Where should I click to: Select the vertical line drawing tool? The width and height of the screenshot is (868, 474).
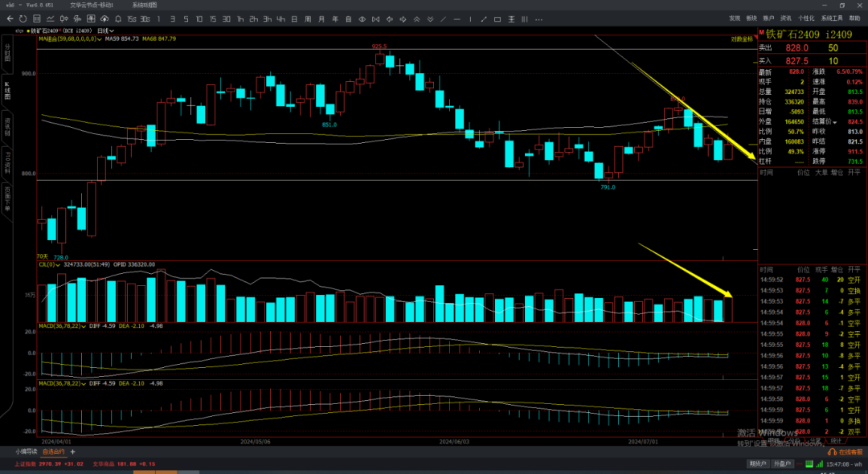[470, 18]
